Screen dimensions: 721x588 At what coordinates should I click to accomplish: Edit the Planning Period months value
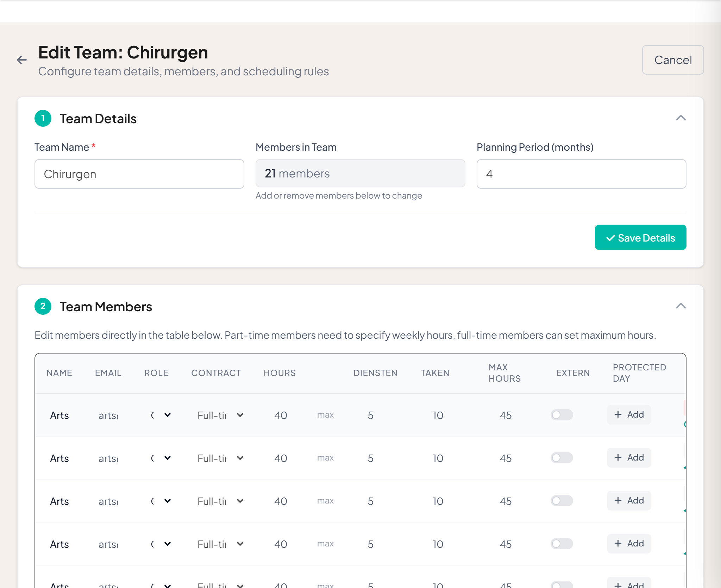point(581,174)
